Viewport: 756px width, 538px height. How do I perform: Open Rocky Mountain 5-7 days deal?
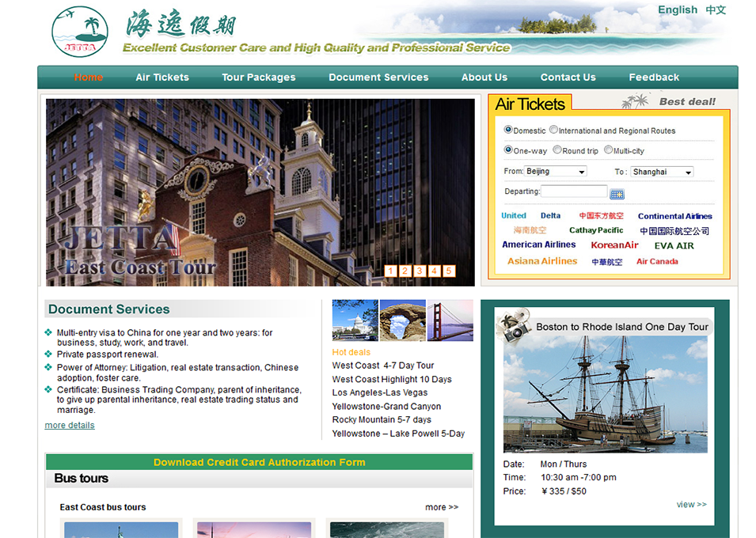382,419
